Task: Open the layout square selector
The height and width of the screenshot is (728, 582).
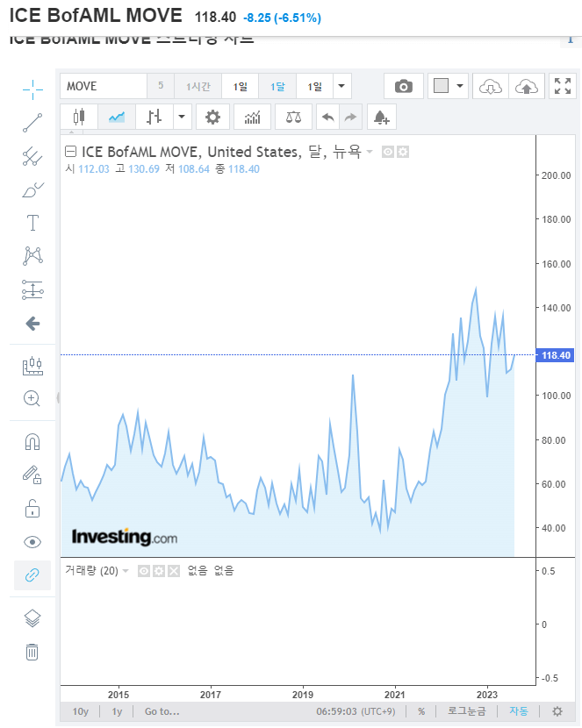Action: [441, 86]
